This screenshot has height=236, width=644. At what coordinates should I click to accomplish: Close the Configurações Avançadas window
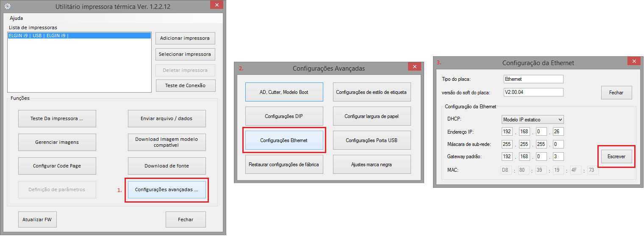click(414, 66)
